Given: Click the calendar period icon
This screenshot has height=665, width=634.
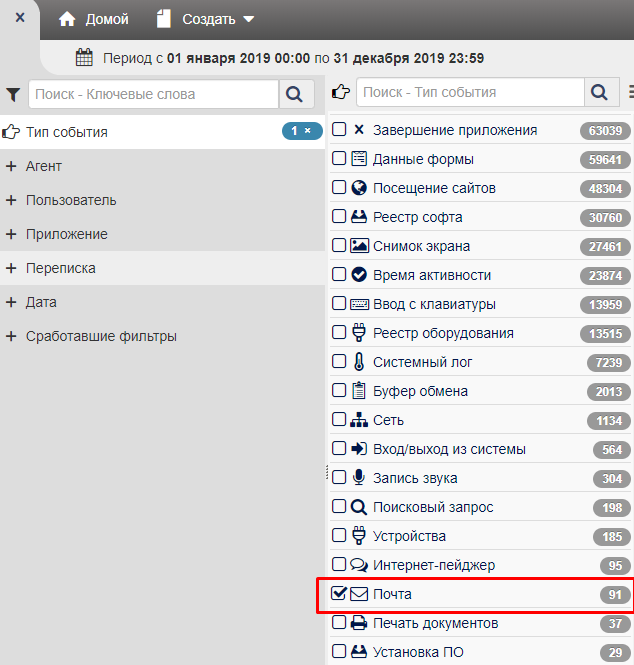Looking at the screenshot, I should (84, 58).
